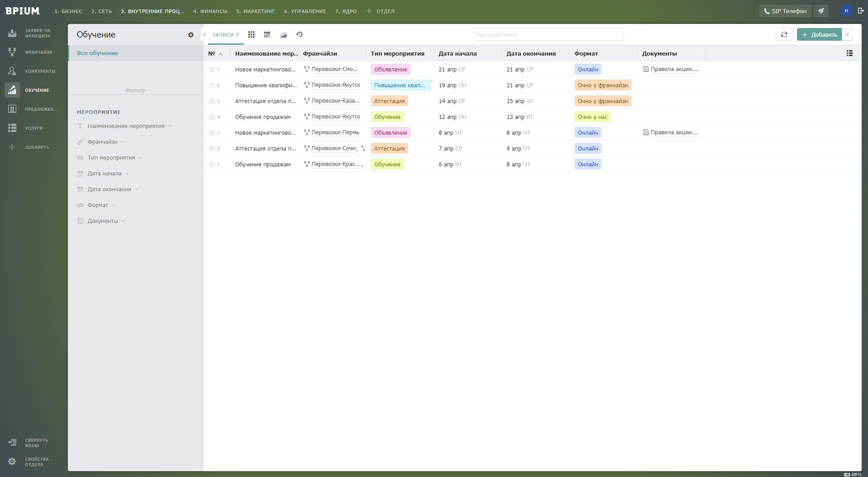Open the Перевозки-Пермь franchise link

[335, 132]
